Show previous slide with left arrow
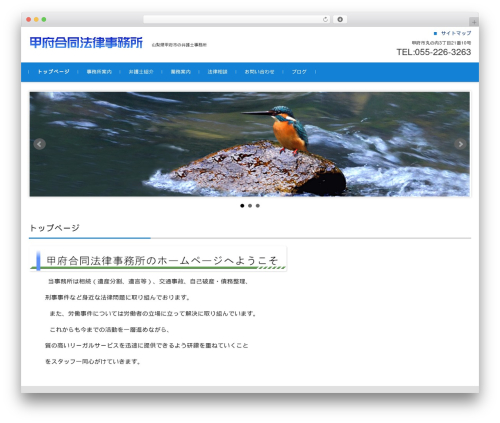The image size is (500, 423). click(x=40, y=144)
